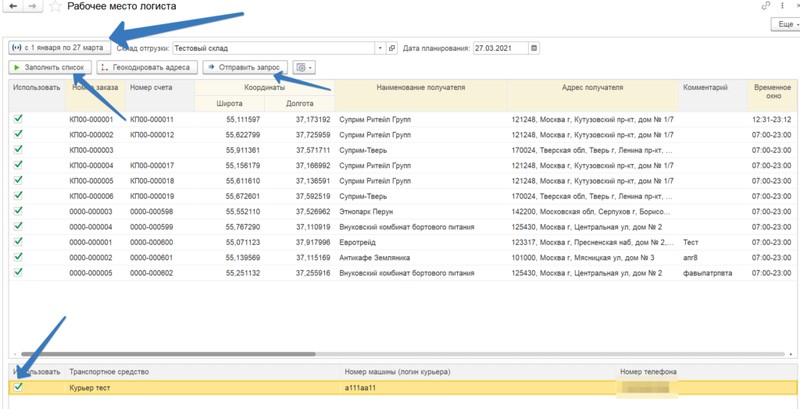Go forward with the right arrow button
This screenshot has height=409, width=800.
(30, 7)
